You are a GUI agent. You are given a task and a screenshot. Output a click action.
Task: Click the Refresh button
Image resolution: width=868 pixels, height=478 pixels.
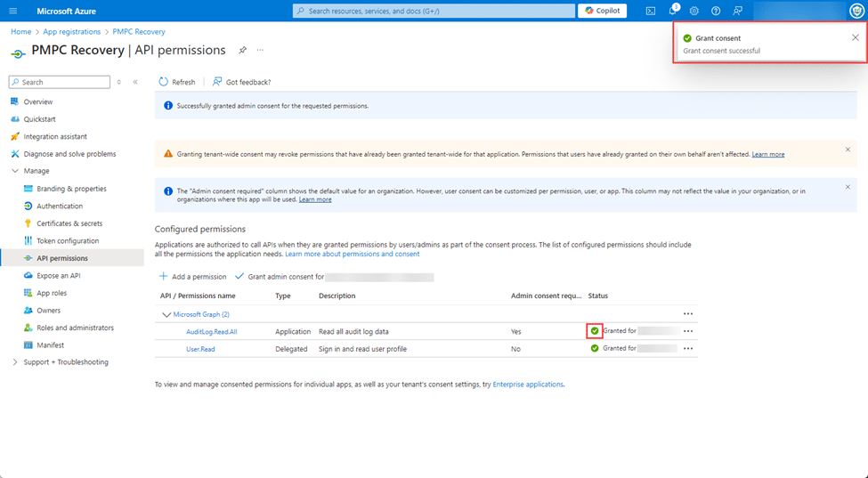pos(177,82)
